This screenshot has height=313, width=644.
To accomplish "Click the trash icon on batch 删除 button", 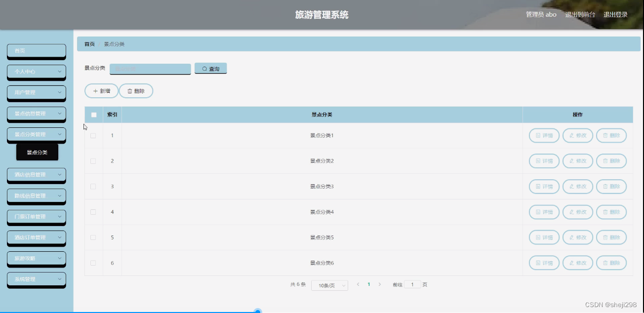I will pyautogui.click(x=129, y=91).
